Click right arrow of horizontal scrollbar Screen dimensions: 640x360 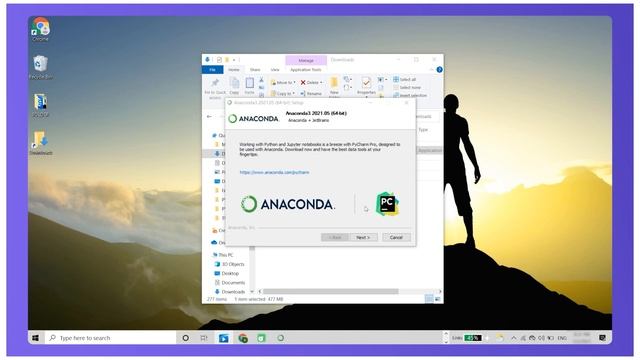440,291
